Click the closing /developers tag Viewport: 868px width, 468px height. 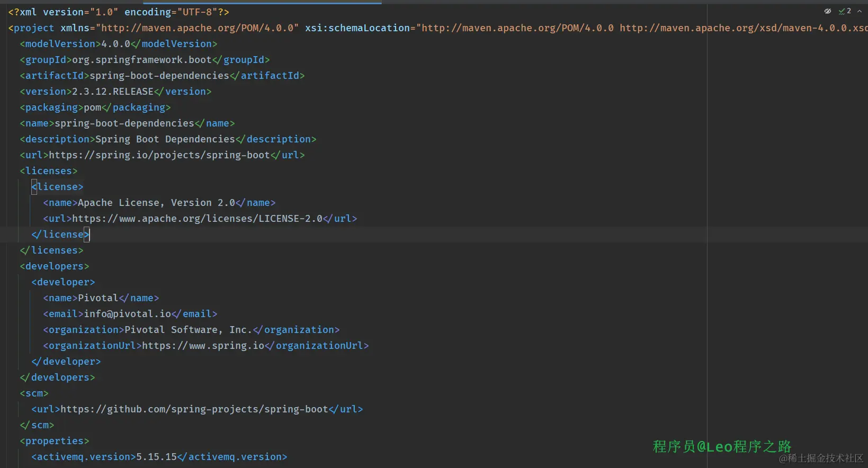pos(57,377)
